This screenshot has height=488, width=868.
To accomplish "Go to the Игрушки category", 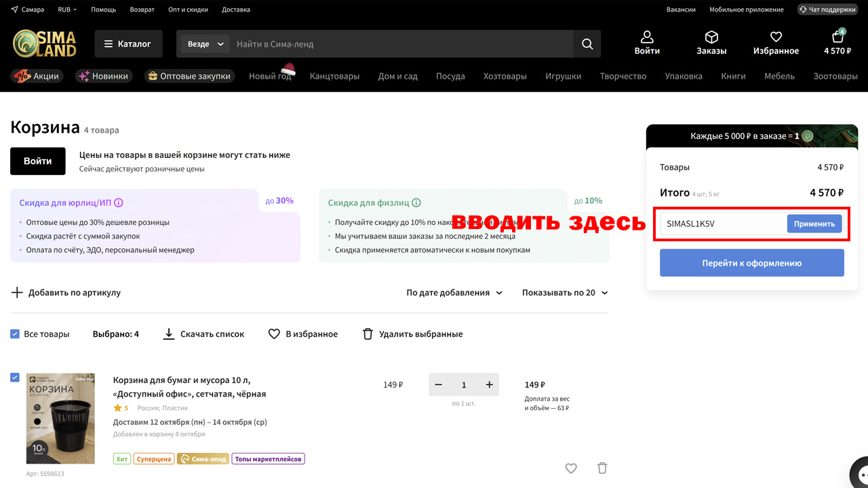I will click(563, 77).
